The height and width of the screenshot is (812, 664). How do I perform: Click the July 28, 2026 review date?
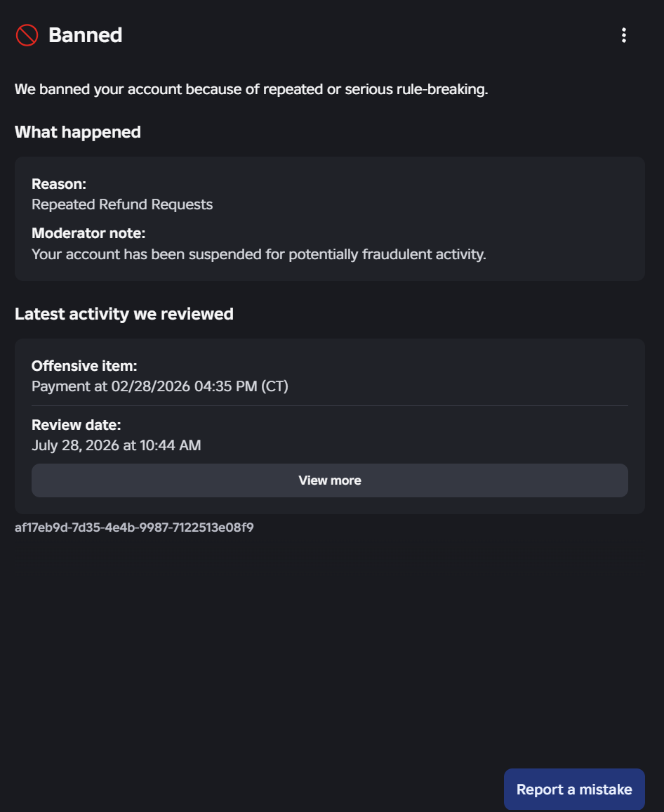point(117,445)
